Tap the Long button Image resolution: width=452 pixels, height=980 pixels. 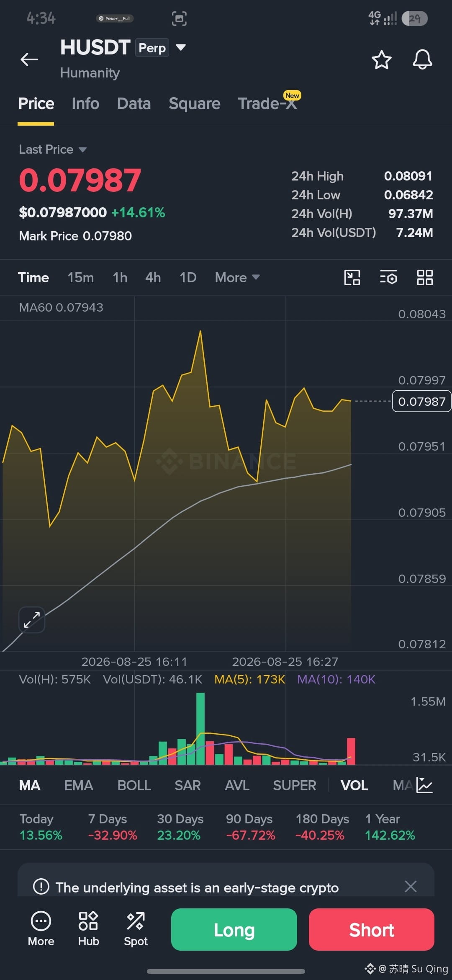click(x=234, y=929)
